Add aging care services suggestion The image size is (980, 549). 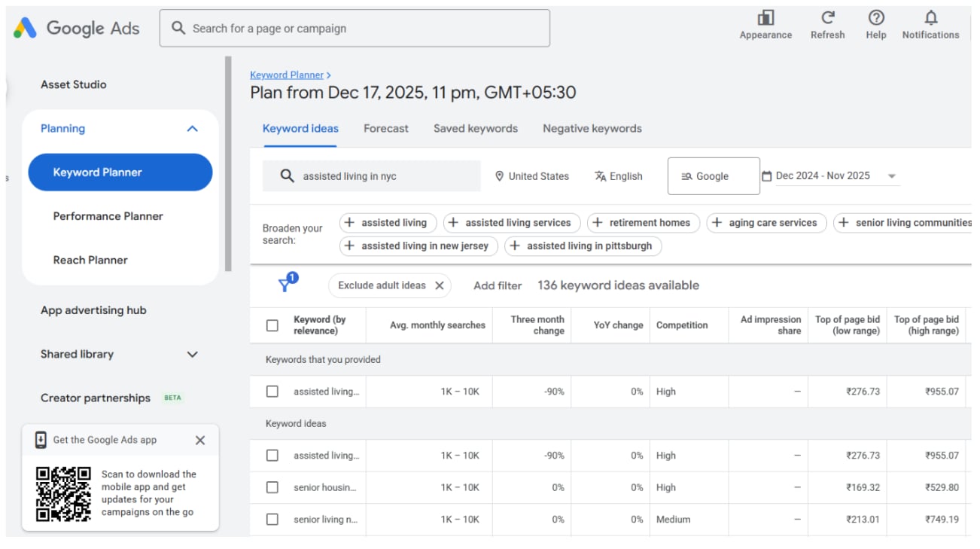[x=766, y=223]
